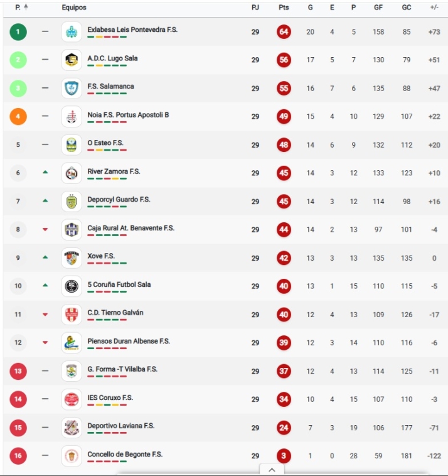Viewport: 448px width, 476px height.
Task: Open Caja Rural At. Benavente F.S. page
Action: (131, 228)
